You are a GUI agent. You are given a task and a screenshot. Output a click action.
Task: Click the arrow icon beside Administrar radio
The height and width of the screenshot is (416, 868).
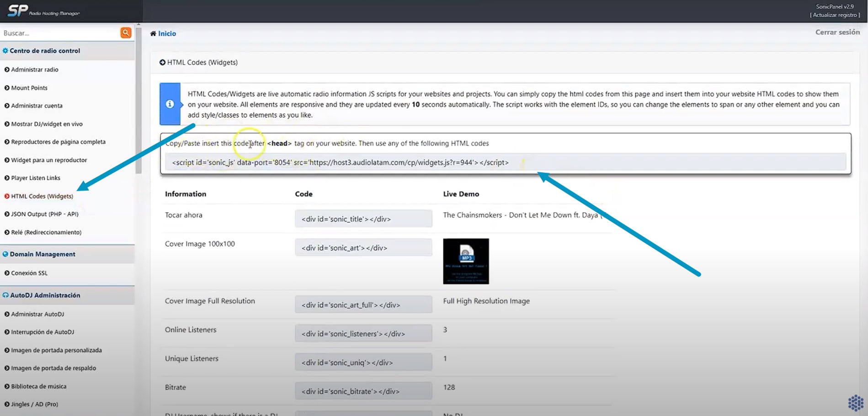7,69
